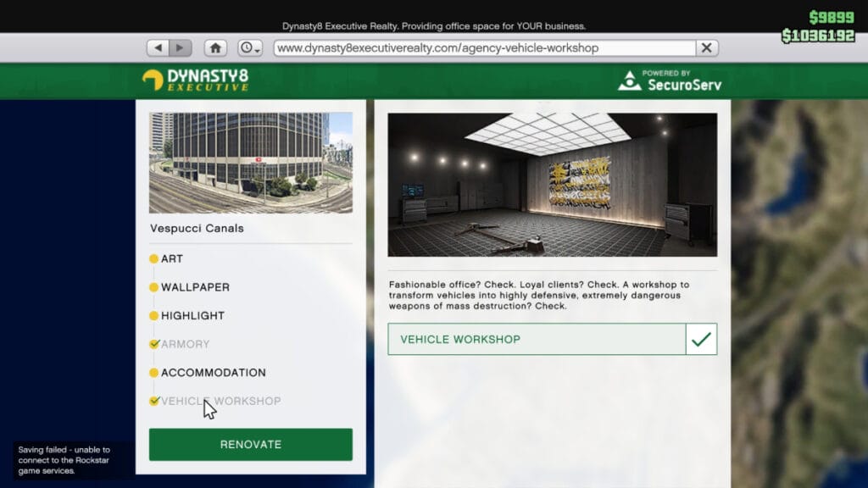Click the Dynasty8 Executive logo
This screenshot has height=488, width=868.
click(196, 80)
